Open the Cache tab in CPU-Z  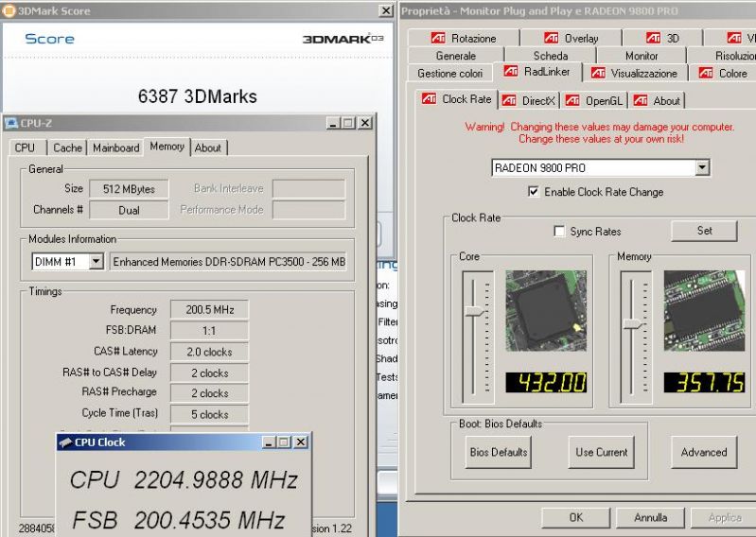coord(67,147)
